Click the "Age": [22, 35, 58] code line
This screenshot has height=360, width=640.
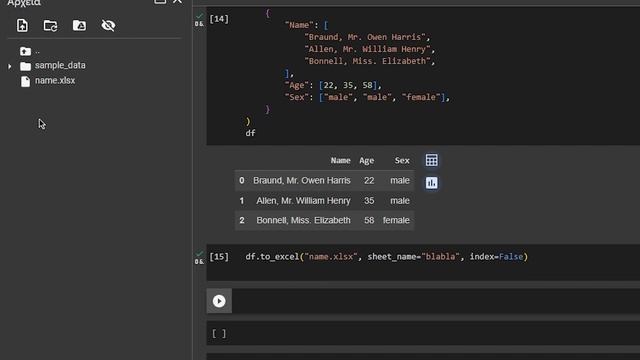333,85
